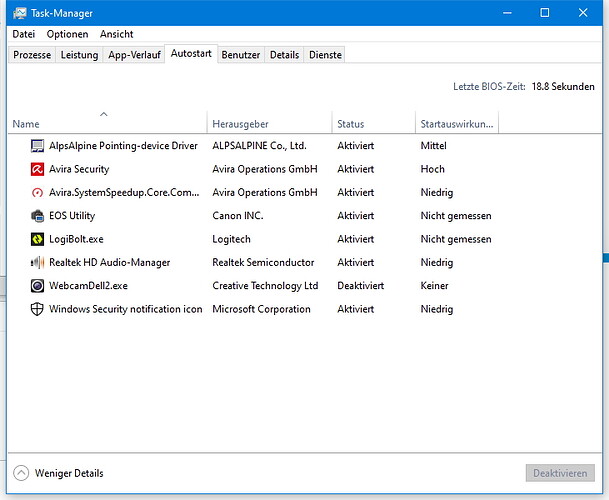Switch to the Prozesse tab
The image size is (609, 500).
[32, 55]
